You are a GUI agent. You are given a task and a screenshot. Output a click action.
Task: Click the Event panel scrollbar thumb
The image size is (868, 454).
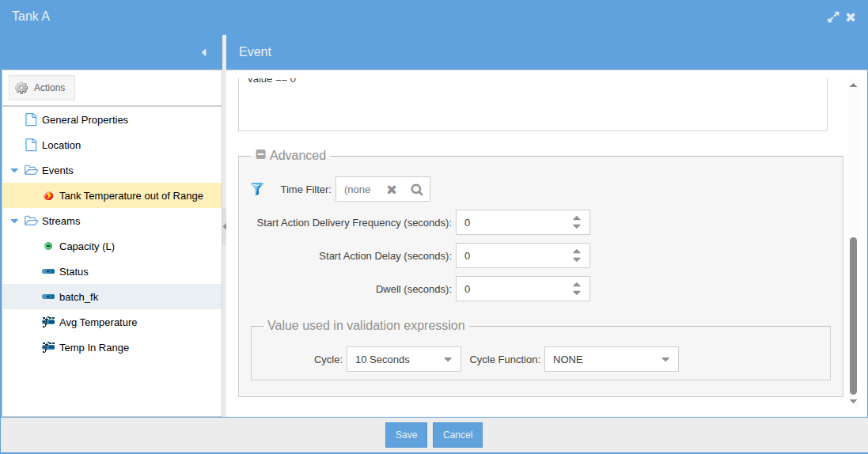pos(853,316)
